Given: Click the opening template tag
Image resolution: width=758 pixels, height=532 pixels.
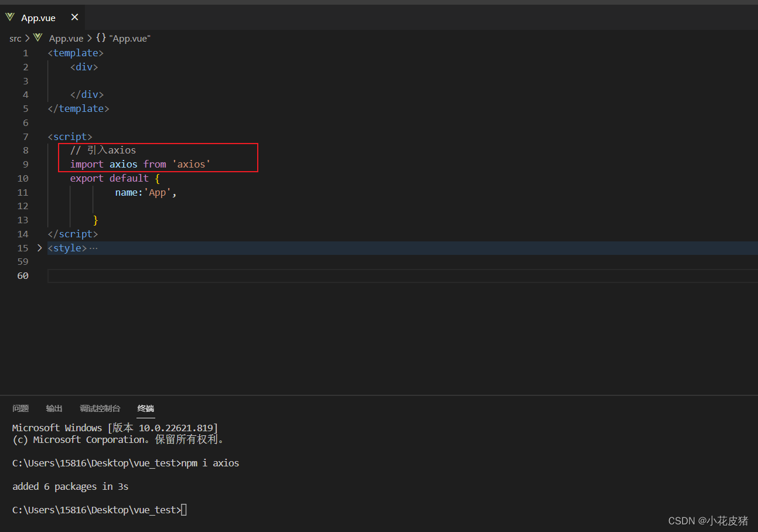Looking at the screenshot, I should [76, 53].
